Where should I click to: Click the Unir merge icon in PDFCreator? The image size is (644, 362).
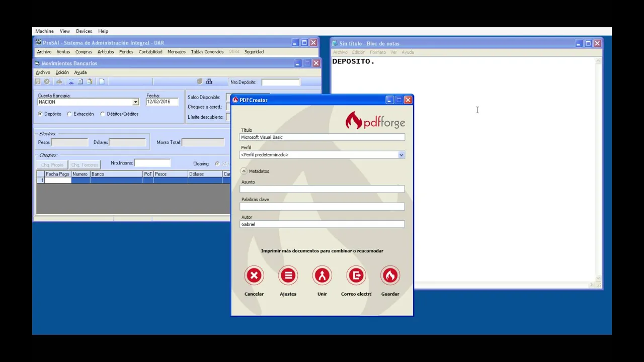(x=322, y=276)
